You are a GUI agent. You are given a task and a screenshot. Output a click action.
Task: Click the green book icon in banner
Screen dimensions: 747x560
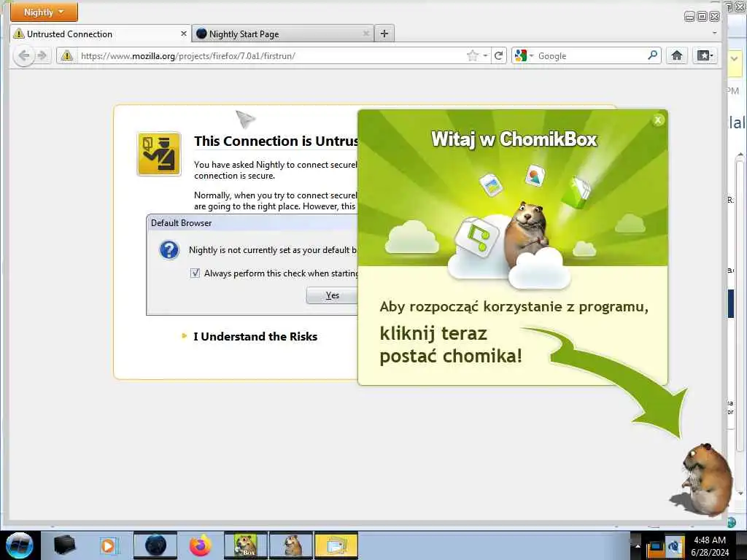pyautogui.click(x=576, y=192)
